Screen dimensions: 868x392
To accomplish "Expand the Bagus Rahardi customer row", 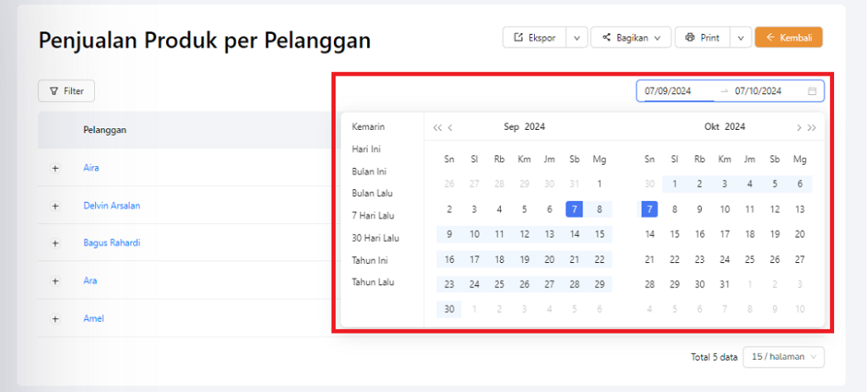I will point(55,243).
